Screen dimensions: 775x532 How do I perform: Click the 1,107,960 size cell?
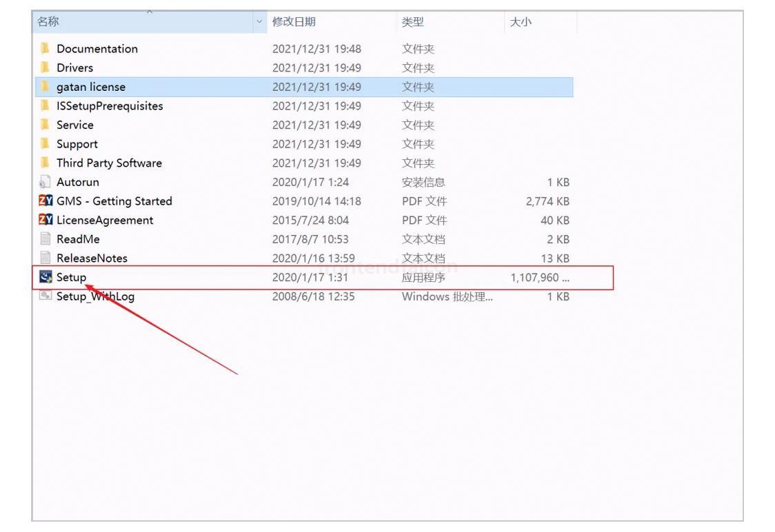(x=540, y=278)
